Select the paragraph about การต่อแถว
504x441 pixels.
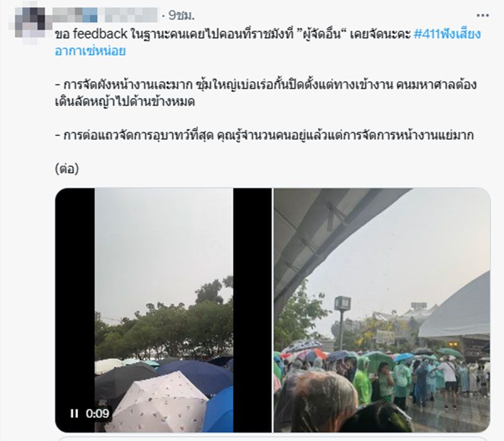coord(264,135)
